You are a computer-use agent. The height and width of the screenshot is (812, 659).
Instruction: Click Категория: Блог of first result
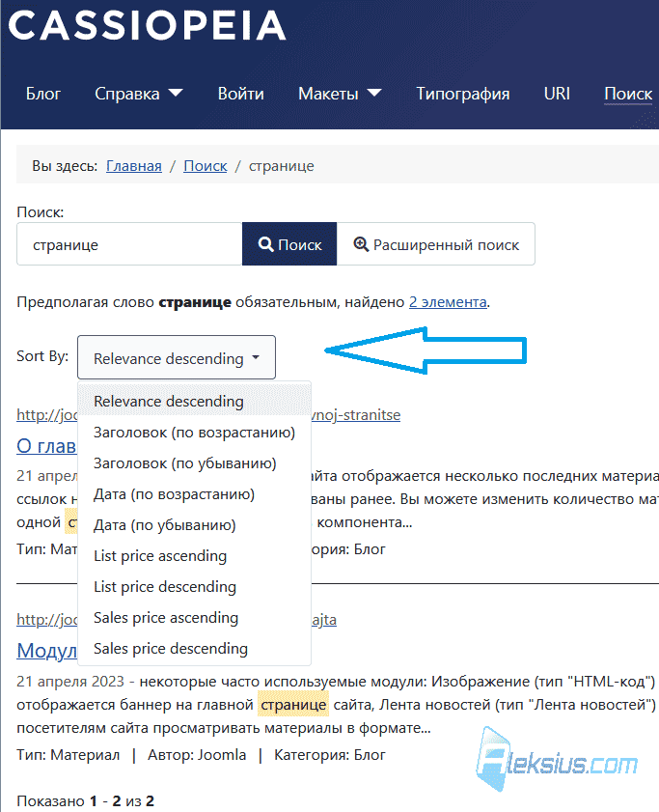(x=348, y=549)
